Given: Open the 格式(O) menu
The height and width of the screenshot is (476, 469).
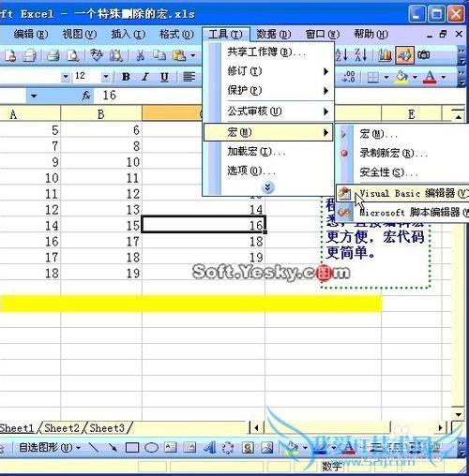Looking at the screenshot, I should point(177,34).
